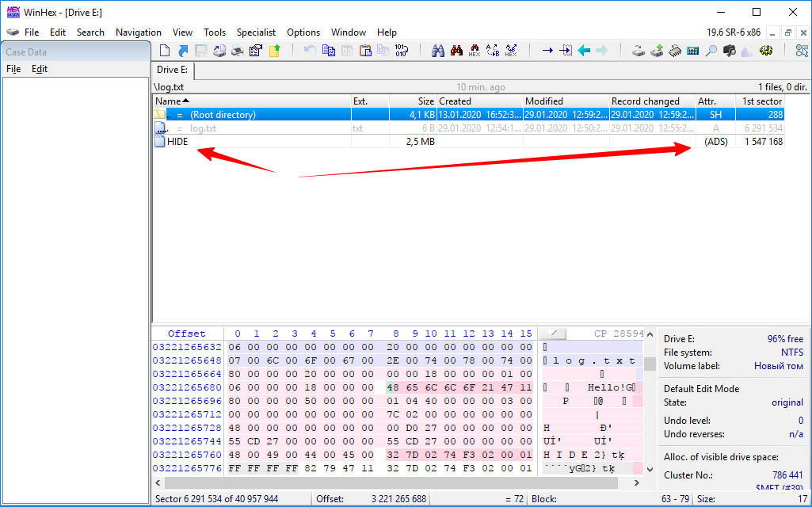Image resolution: width=812 pixels, height=507 pixels.
Task: Click the blue binoculars Find Text icon
Action: [438, 50]
